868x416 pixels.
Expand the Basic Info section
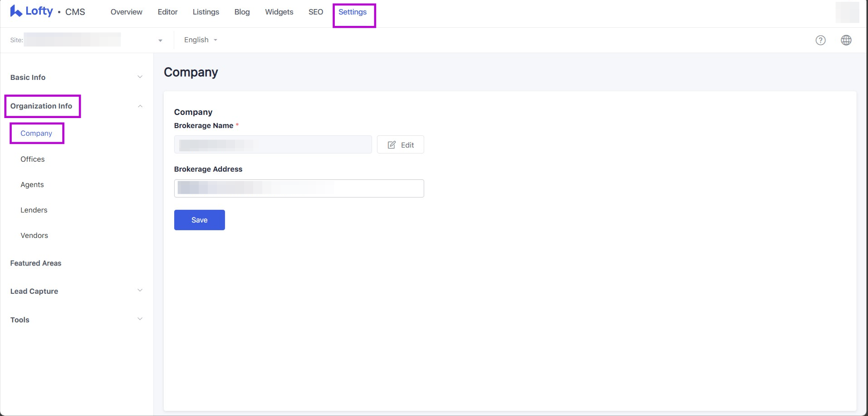click(140, 77)
